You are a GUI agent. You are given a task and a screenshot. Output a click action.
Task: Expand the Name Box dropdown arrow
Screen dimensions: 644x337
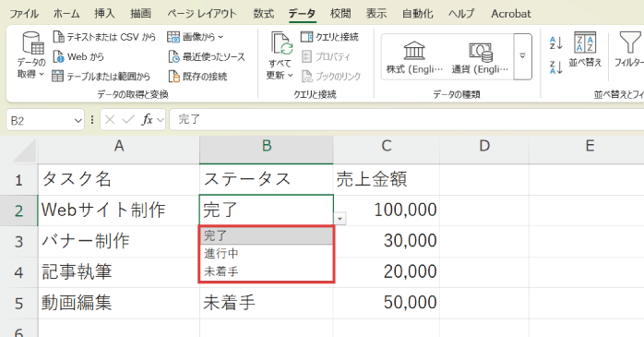pos(78,120)
